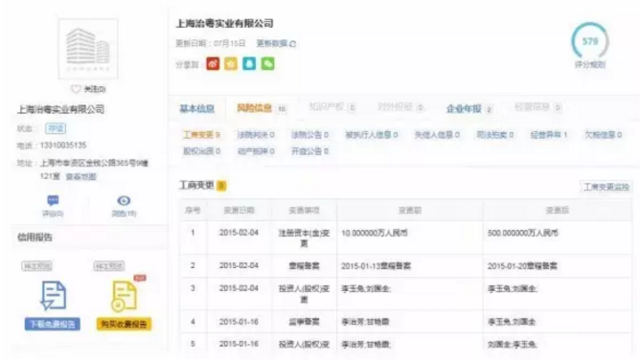Select the 法院公告 0 sub-tab
Screen dimensions: 640x360
pos(310,135)
